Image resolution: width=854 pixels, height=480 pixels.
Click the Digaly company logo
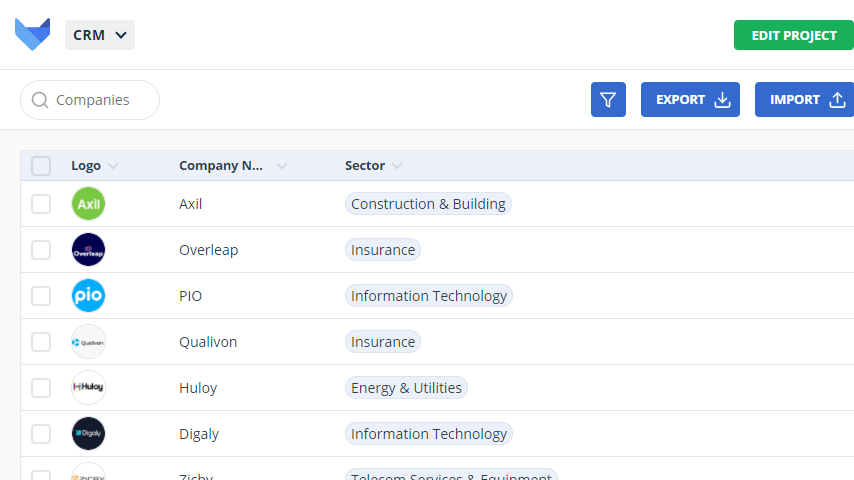88,434
